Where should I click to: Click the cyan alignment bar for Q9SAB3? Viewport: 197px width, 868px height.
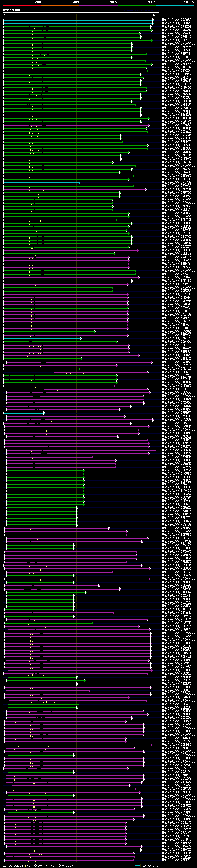79,20
